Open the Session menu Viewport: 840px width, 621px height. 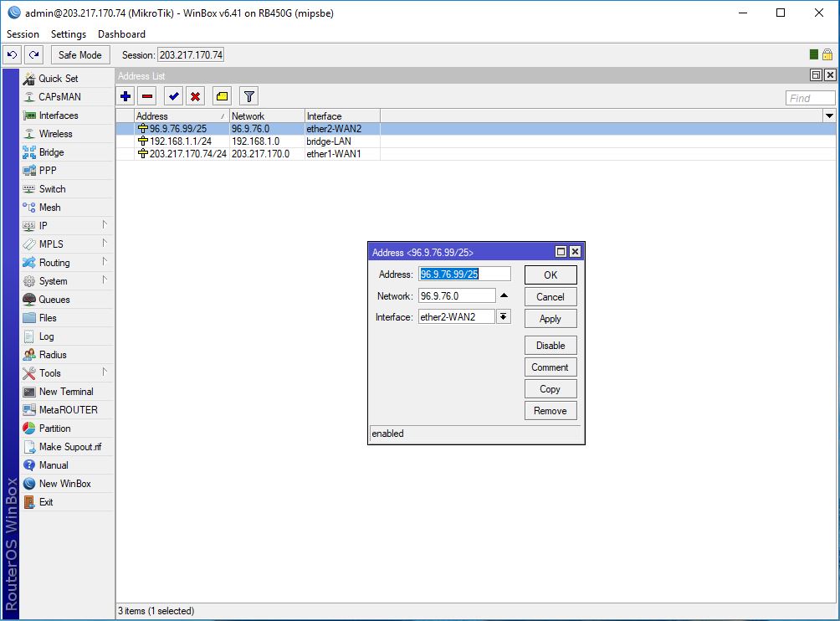(22, 34)
